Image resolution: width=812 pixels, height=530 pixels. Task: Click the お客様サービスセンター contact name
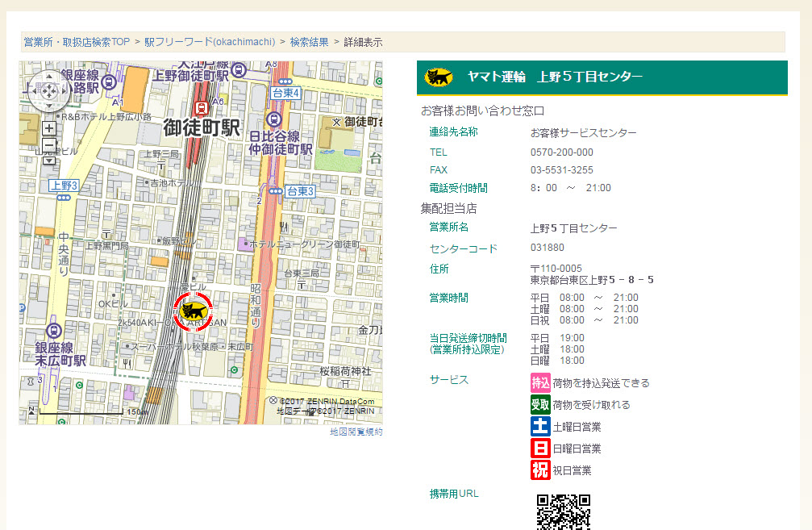tap(584, 133)
